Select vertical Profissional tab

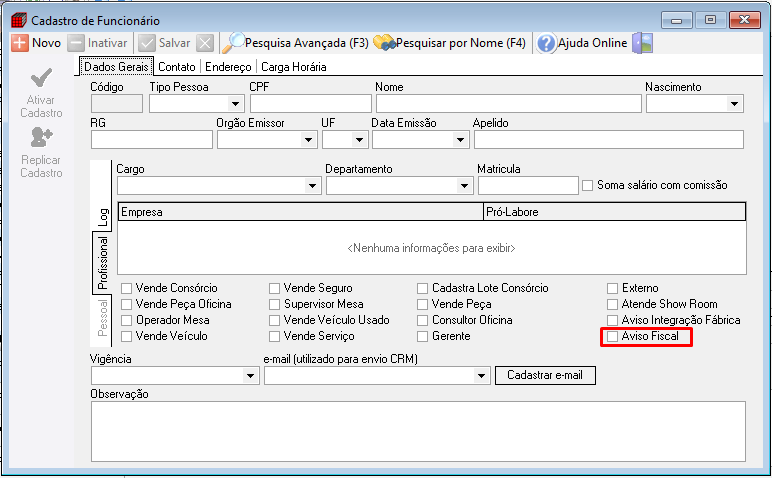tap(102, 262)
